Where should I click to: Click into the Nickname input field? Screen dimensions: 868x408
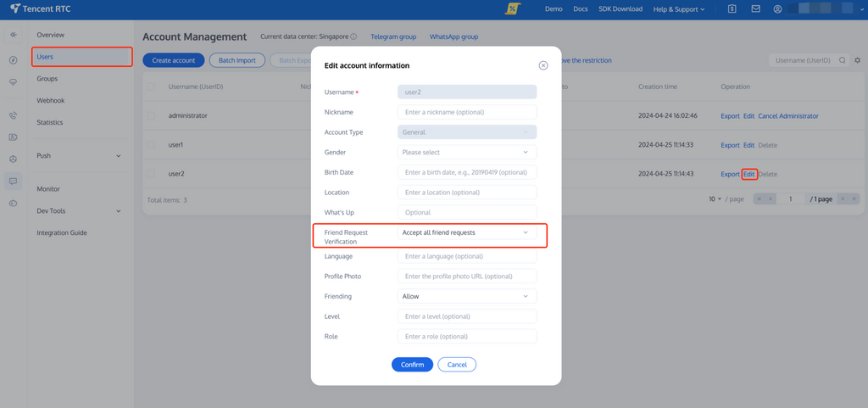466,112
